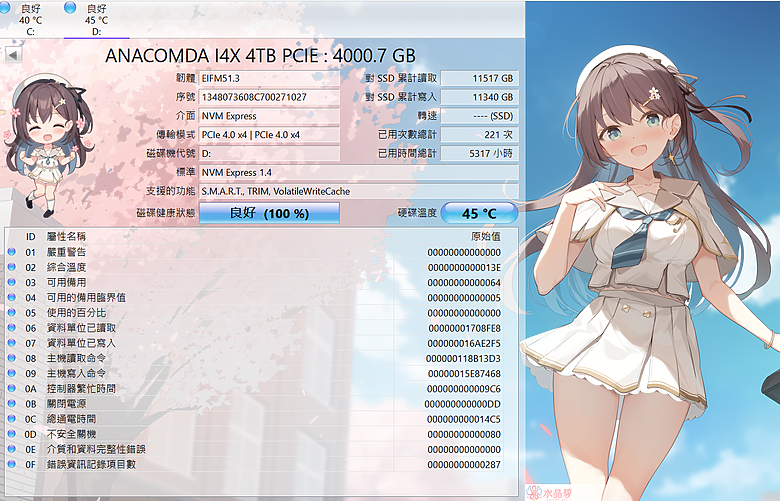Select the 資料單位已寫入 attribute name
Screen dimensions: 780x501
pos(81,343)
